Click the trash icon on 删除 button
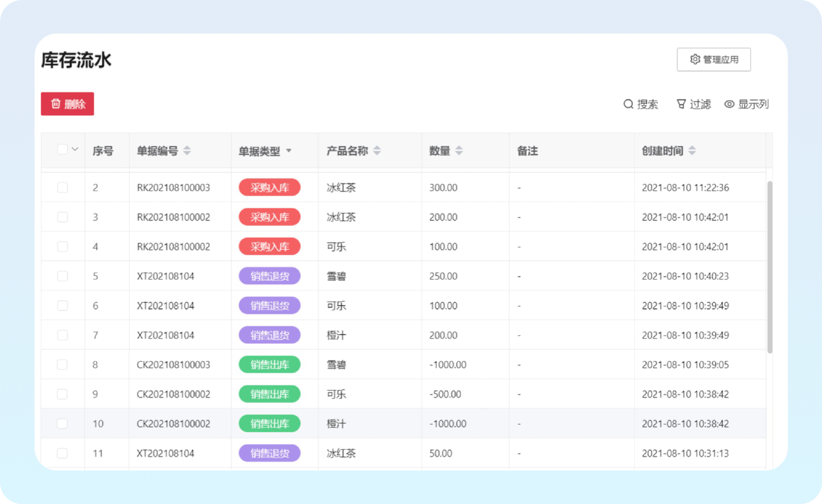The width and height of the screenshot is (822, 504). point(55,104)
